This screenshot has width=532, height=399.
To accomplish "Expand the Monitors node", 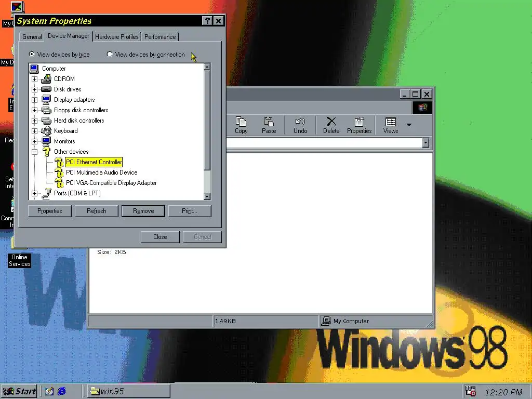I will tap(34, 141).
